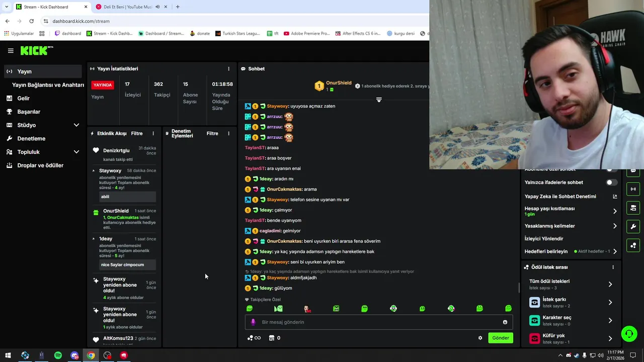Open Denetim Eylemleri Filtre dropdown
Image resolution: width=644 pixels, height=362 pixels.
(x=212, y=134)
